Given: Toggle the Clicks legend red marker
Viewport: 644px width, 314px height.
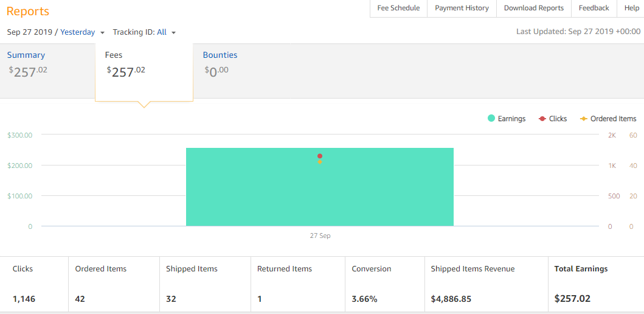Looking at the screenshot, I should pyautogui.click(x=542, y=119).
